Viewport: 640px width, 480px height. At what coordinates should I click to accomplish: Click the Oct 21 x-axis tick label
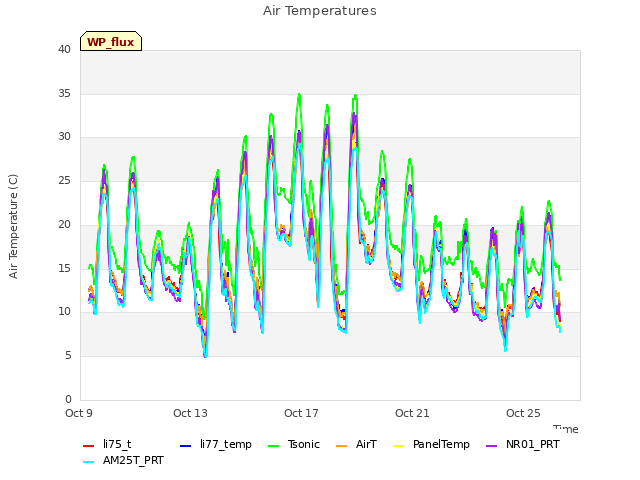click(x=412, y=413)
